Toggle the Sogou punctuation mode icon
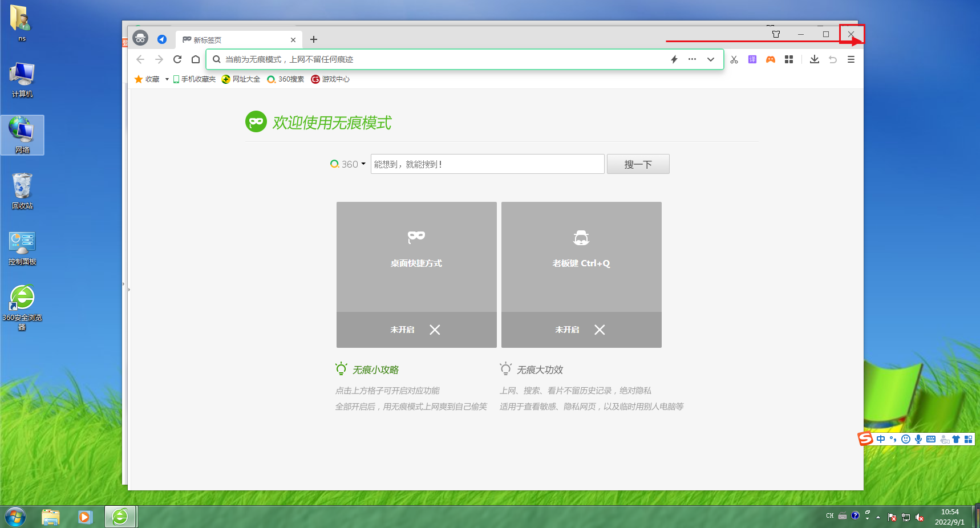Screen dimensions: 980x528 click(893, 439)
